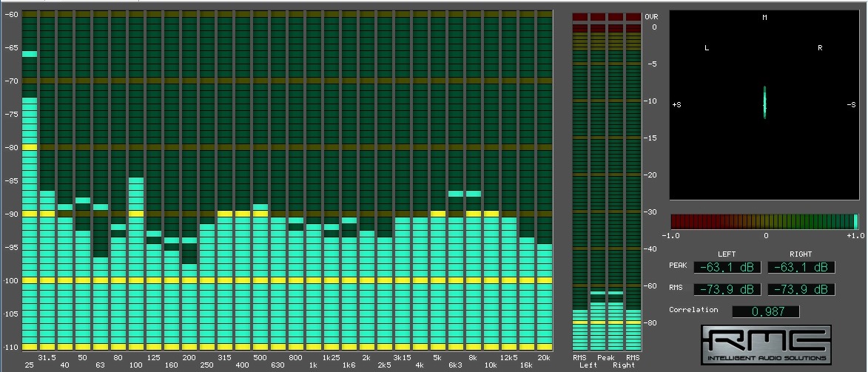868x372 pixels.
Task: Click the '25' frequency label
Action: pyautogui.click(x=29, y=365)
